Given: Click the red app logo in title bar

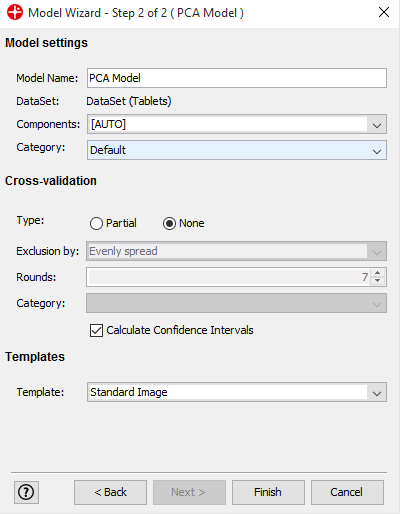Looking at the screenshot, I should pos(15,13).
